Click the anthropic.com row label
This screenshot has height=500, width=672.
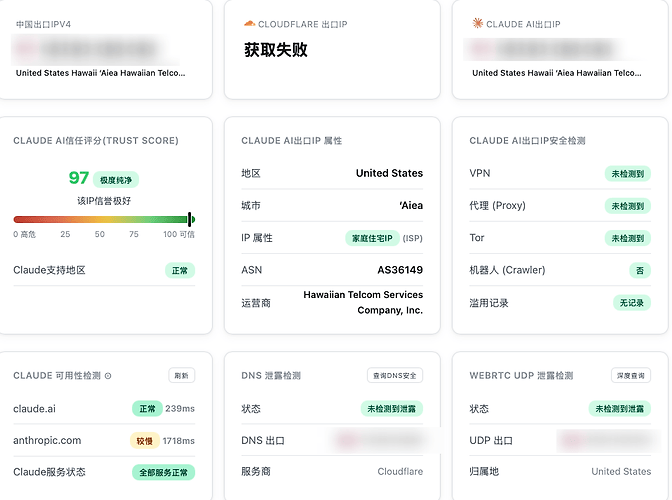point(47,440)
